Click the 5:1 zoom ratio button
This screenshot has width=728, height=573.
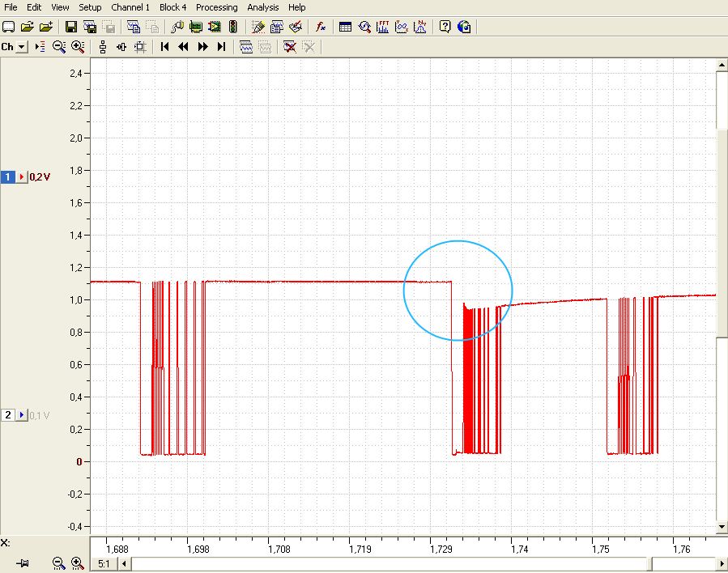104,564
